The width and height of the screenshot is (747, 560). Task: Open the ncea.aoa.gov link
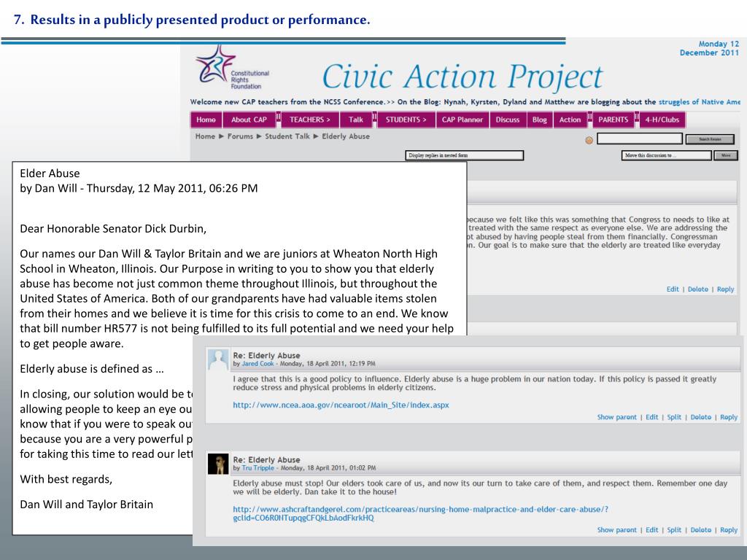(341, 405)
